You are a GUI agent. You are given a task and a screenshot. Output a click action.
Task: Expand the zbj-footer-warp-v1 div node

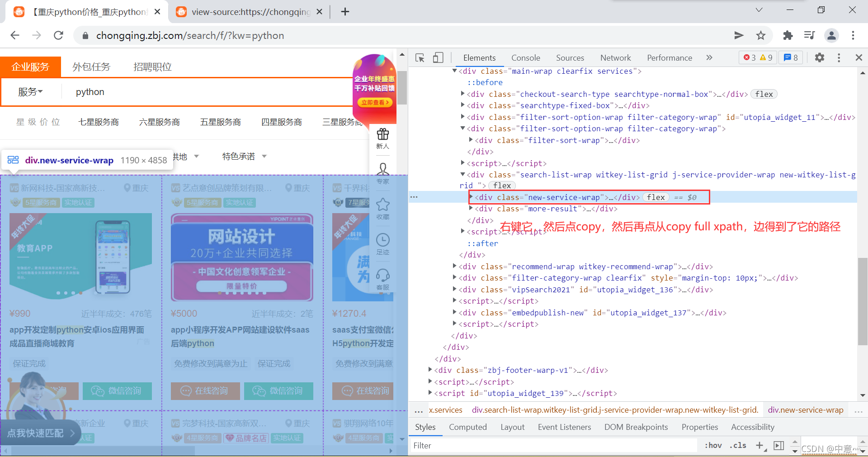(x=430, y=370)
